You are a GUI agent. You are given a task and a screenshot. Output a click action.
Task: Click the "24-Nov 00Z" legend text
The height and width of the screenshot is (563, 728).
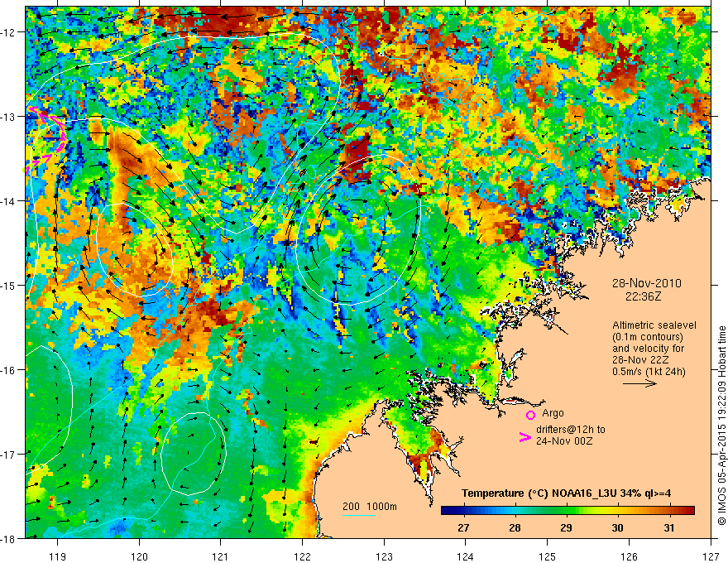(x=564, y=441)
